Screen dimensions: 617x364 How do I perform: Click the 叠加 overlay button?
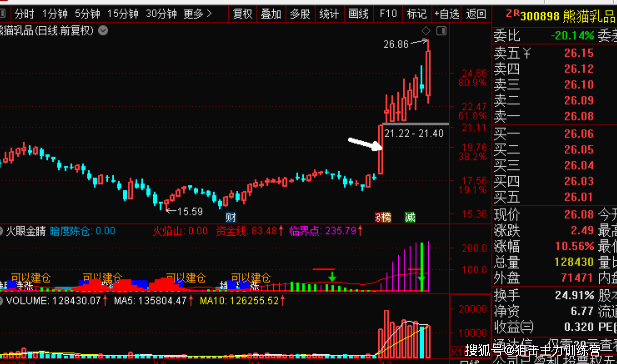click(271, 14)
